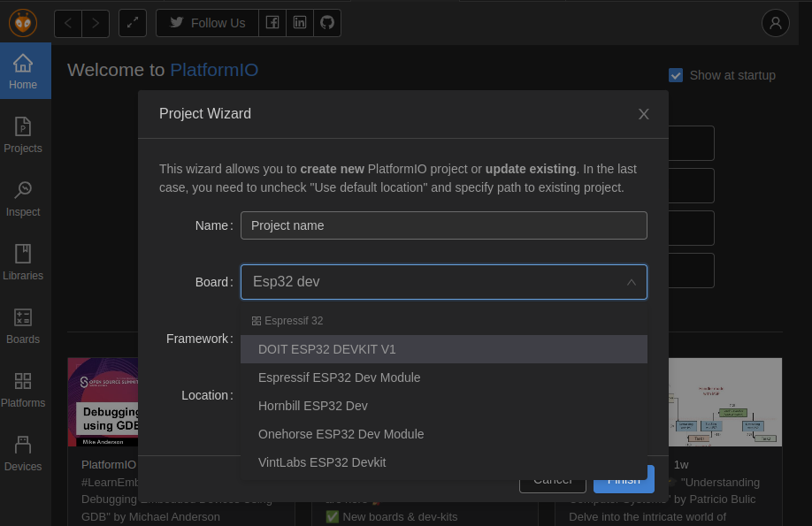Open the user account icon
Viewport: 812px width, 526px height.
tap(775, 23)
